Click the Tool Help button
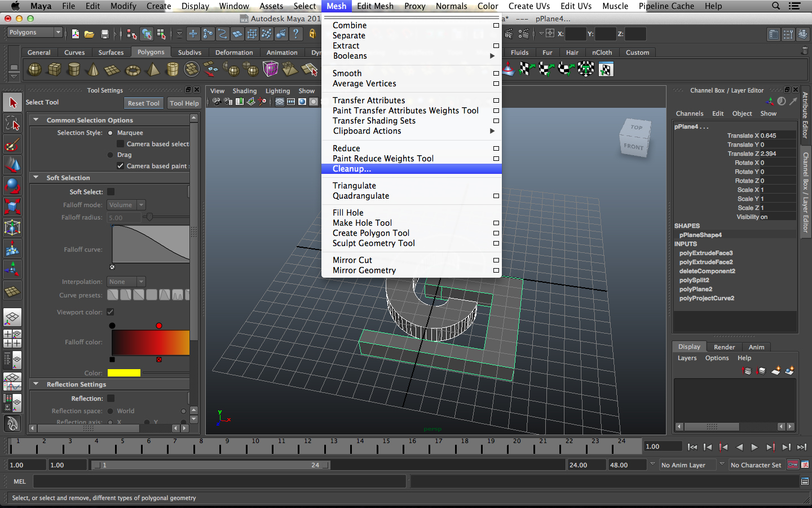This screenshot has height=508, width=812. tap(184, 103)
